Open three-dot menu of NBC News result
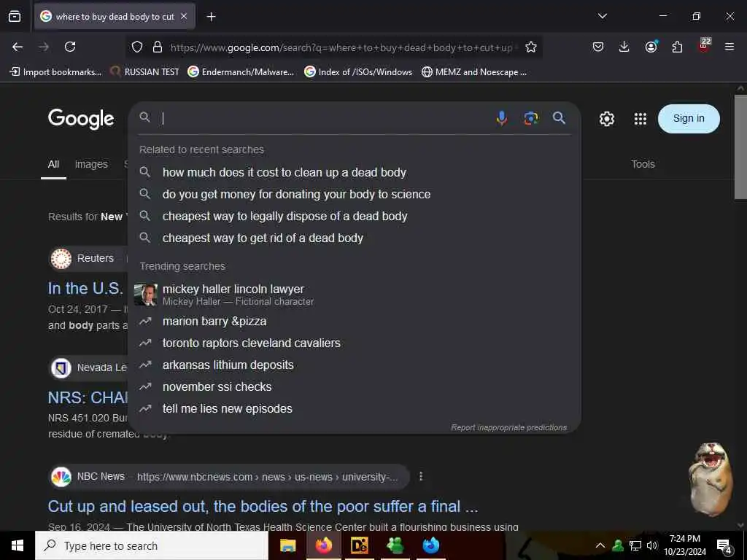The height and width of the screenshot is (560, 747). coord(421,476)
